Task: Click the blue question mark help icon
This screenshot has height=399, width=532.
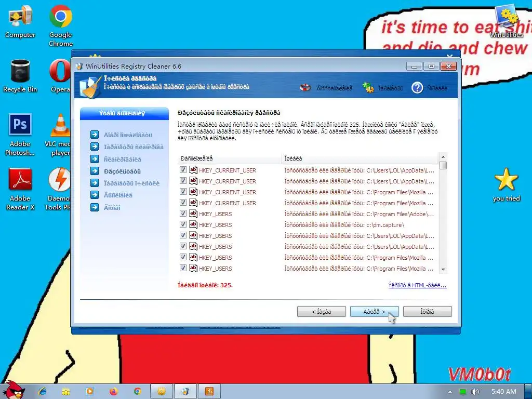Action: (417, 88)
